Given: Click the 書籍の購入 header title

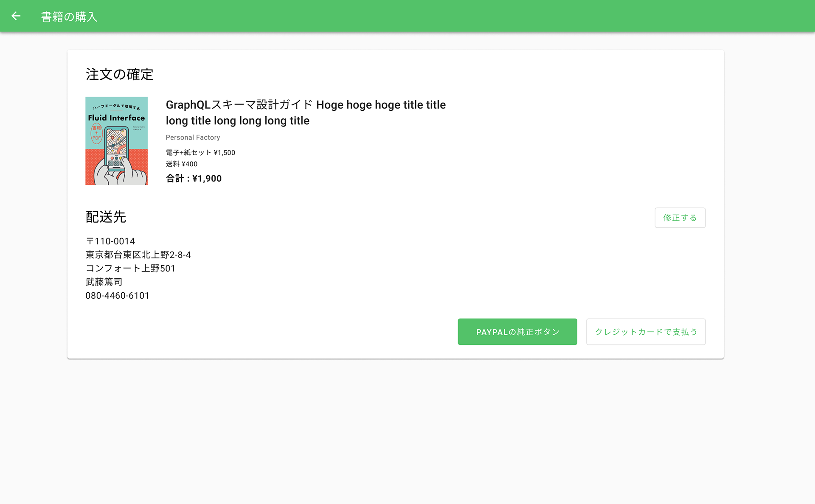Looking at the screenshot, I should (x=69, y=17).
